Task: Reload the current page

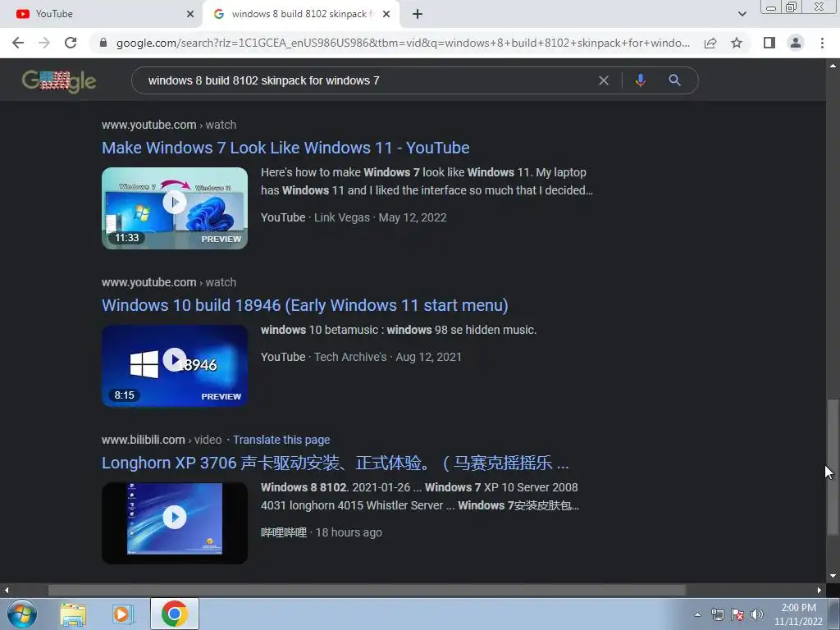Action: point(71,43)
